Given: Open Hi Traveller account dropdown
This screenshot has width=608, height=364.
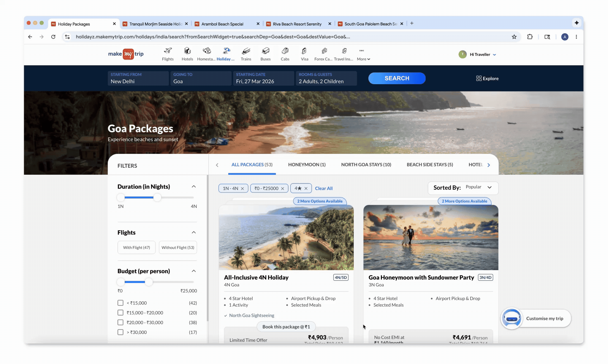Looking at the screenshot, I should click(477, 54).
